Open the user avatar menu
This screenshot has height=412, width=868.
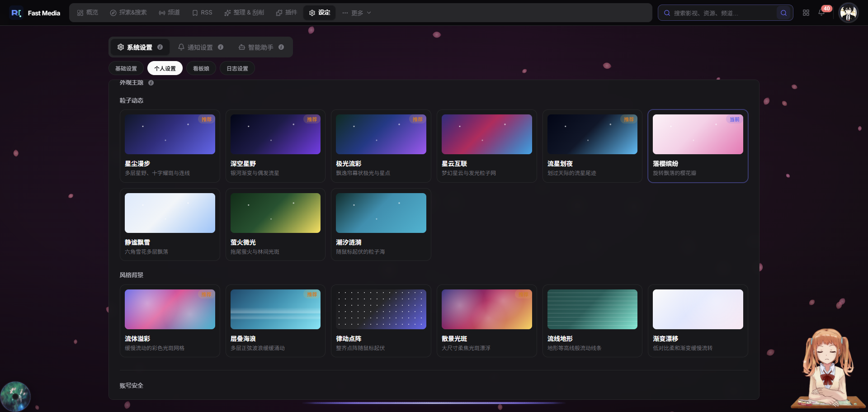849,13
